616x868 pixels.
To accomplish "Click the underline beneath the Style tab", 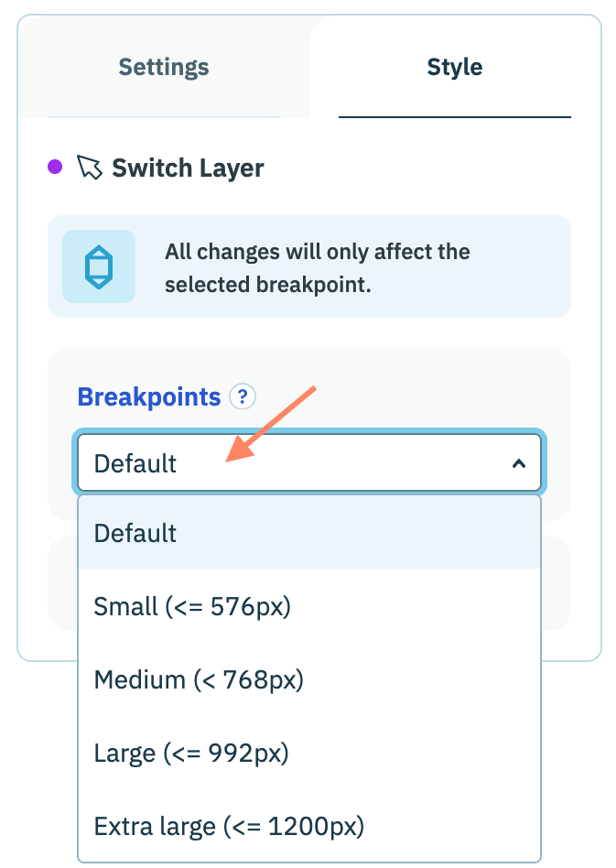I will 455,117.
